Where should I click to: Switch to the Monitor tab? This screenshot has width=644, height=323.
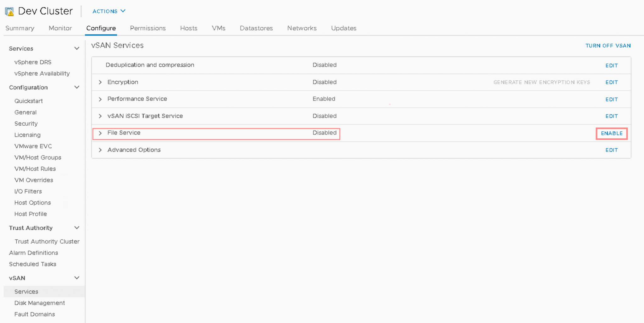point(60,28)
